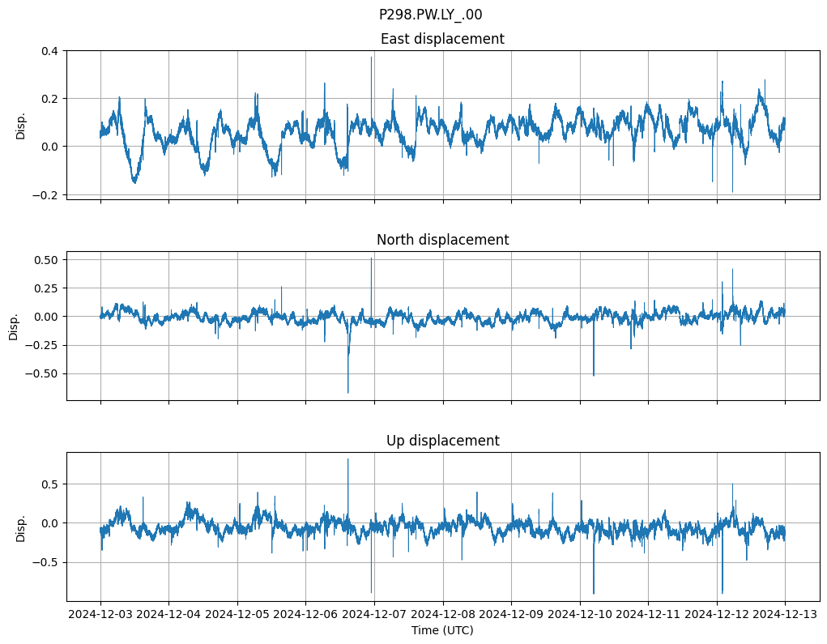827x644 pixels.
Task: Select the North displacement plot title
Action: pyautogui.click(x=442, y=240)
